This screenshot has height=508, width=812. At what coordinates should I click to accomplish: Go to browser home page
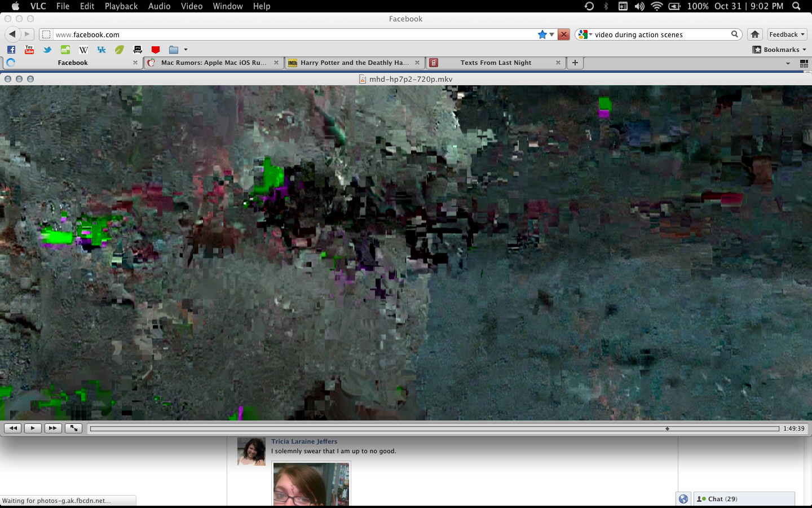(755, 34)
